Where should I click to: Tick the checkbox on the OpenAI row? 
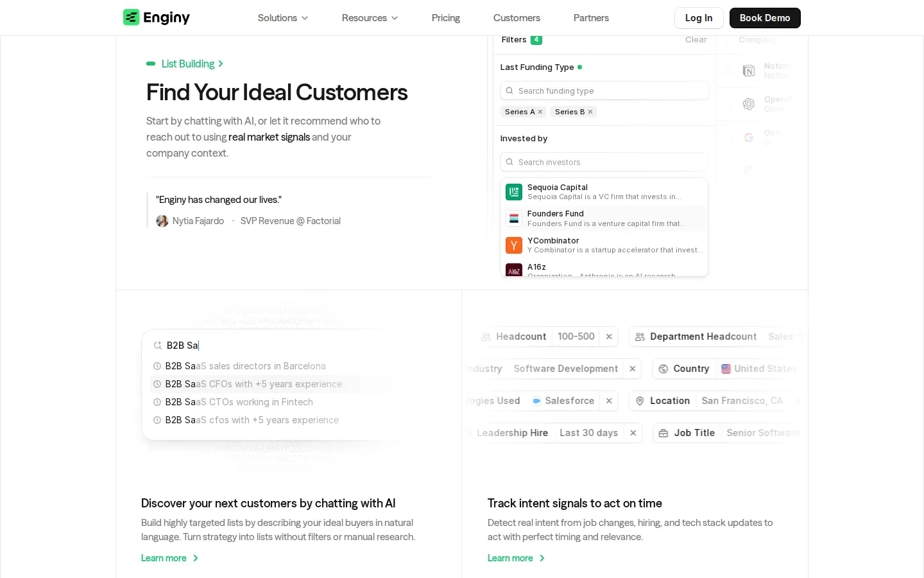point(728,104)
